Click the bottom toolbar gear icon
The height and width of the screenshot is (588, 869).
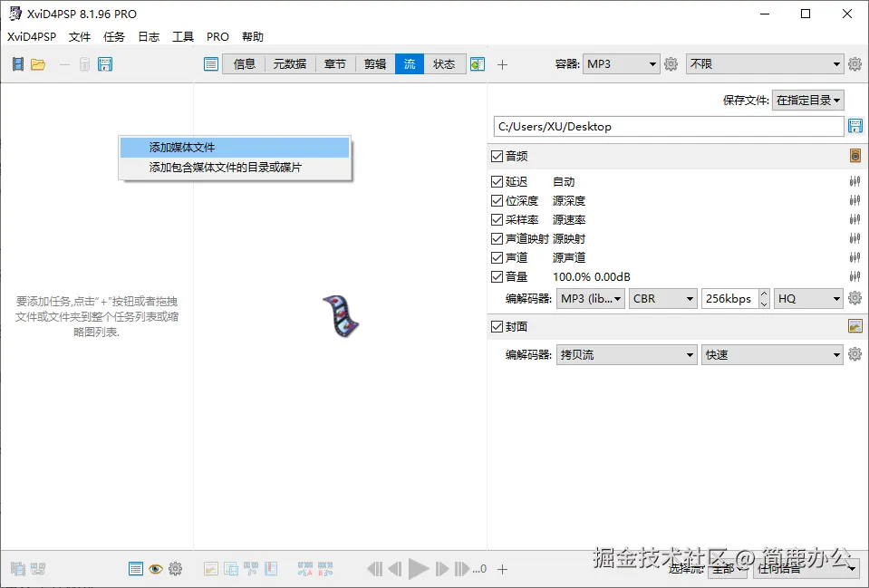[175, 569]
